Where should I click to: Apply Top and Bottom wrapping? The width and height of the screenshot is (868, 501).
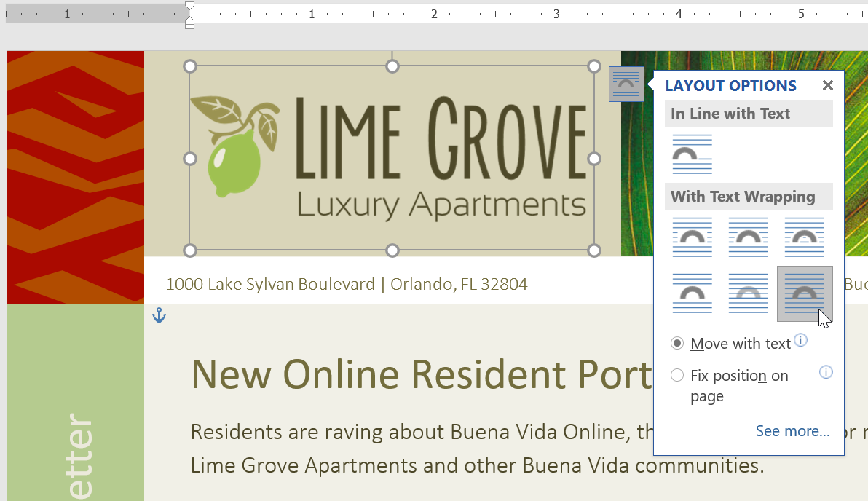coord(692,293)
